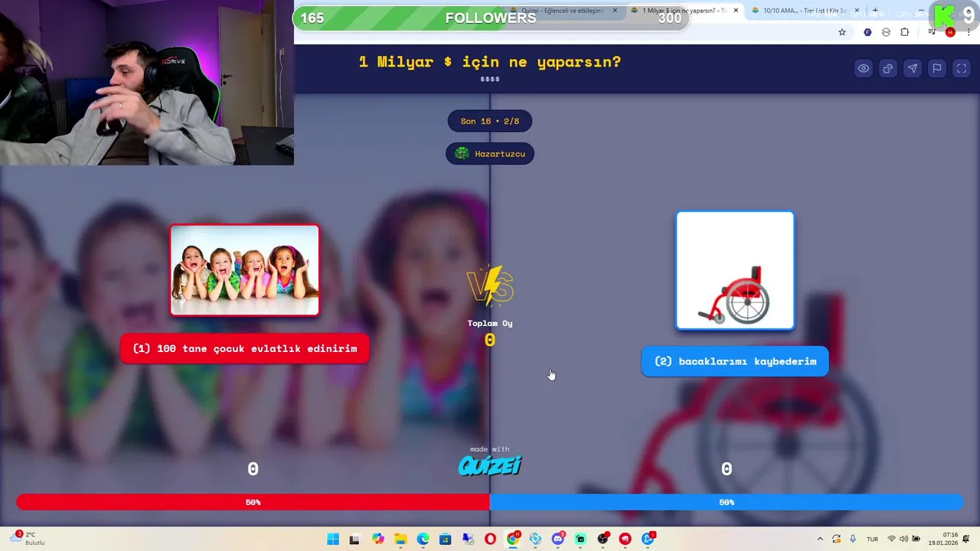Open Wi-Fi network settings
This screenshot has height=551, width=980.
click(x=891, y=540)
